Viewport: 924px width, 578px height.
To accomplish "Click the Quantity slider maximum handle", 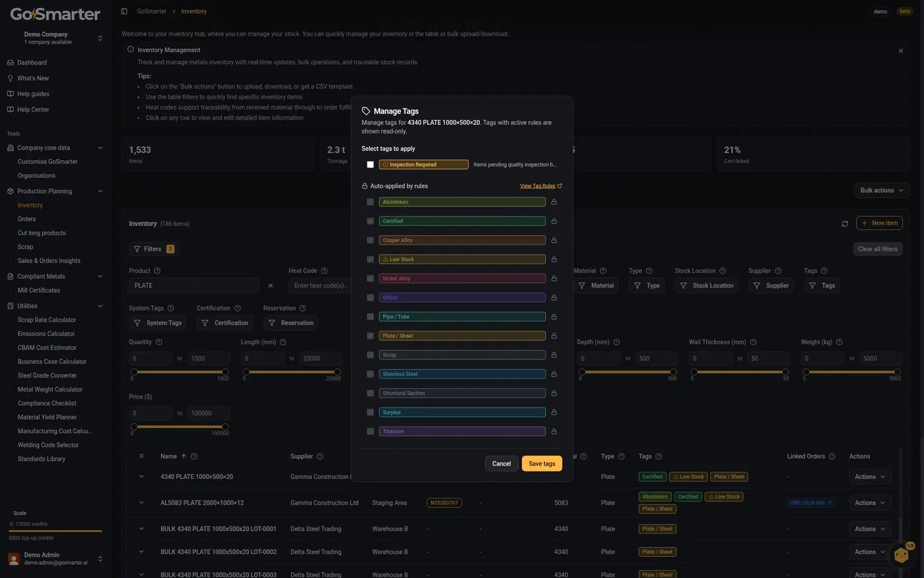I will coord(226,372).
